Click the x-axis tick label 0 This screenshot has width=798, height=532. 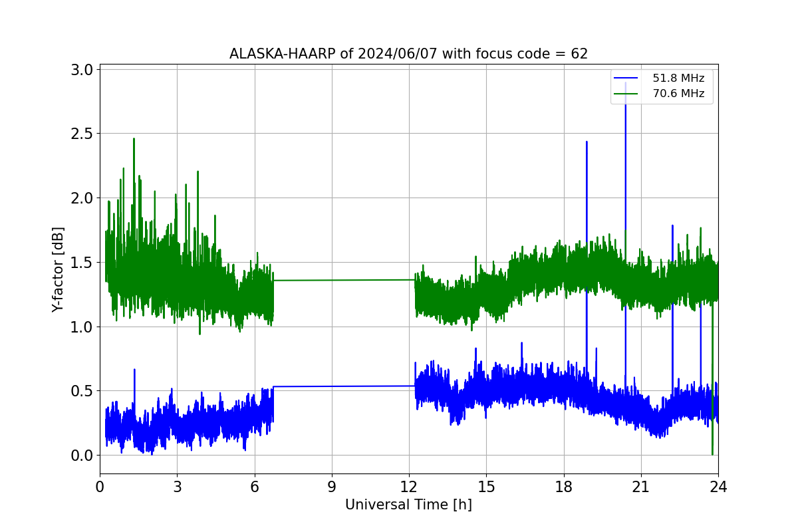pos(100,486)
